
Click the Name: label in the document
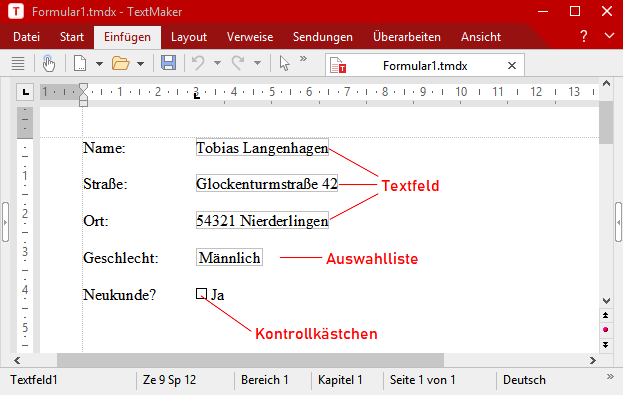point(104,148)
